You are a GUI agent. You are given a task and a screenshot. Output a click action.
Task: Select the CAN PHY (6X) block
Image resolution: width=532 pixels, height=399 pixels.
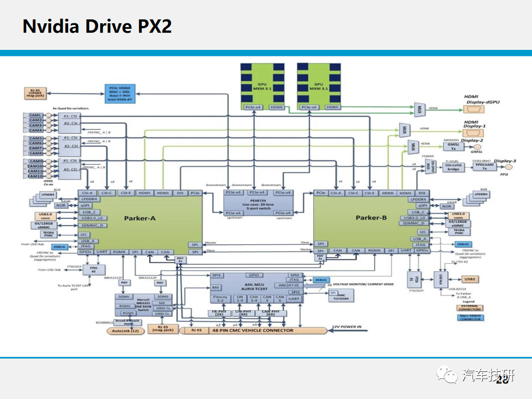tap(270, 313)
